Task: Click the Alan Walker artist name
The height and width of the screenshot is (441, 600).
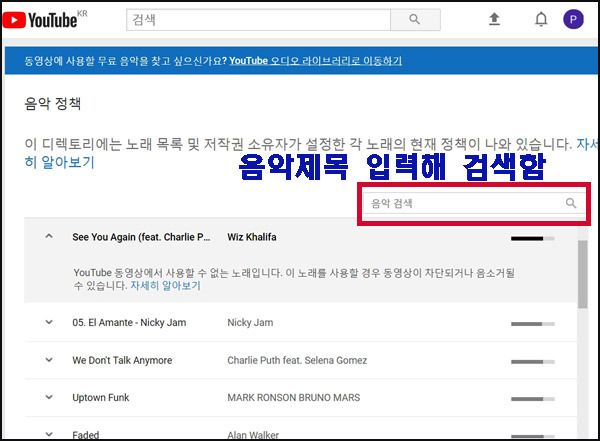Action: click(253, 435)
